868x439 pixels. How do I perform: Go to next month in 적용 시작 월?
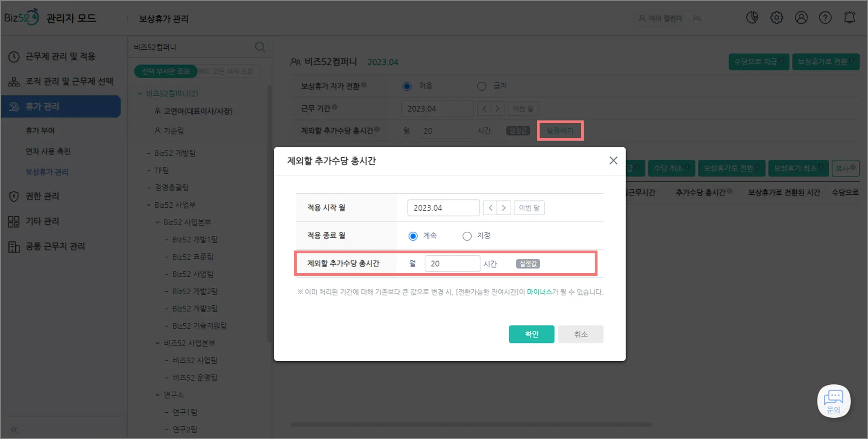[504, 208]
